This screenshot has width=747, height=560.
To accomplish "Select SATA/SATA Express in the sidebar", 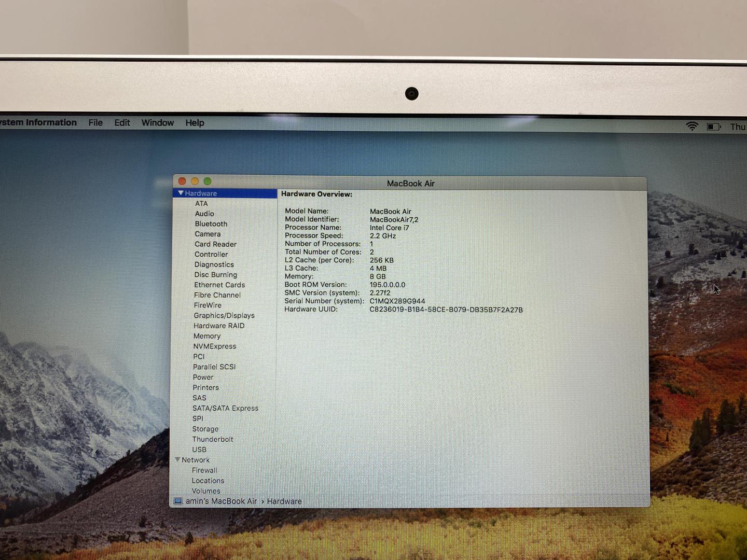I will point(225,408).
